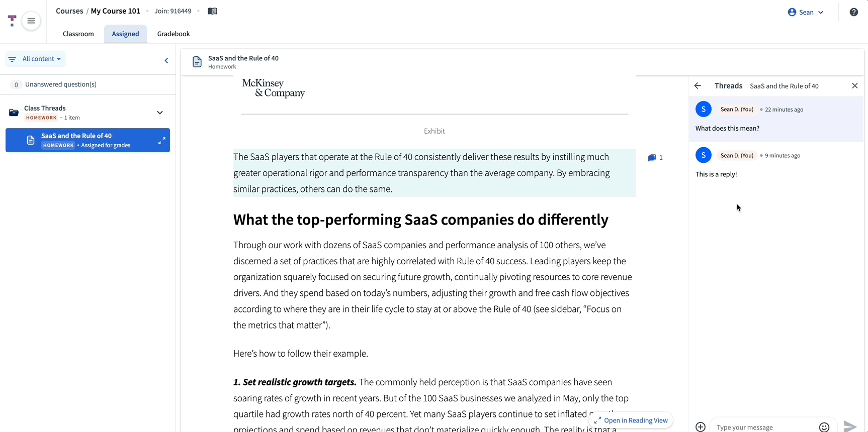Expand SaaS assignment to full screen

coord(161,141)
